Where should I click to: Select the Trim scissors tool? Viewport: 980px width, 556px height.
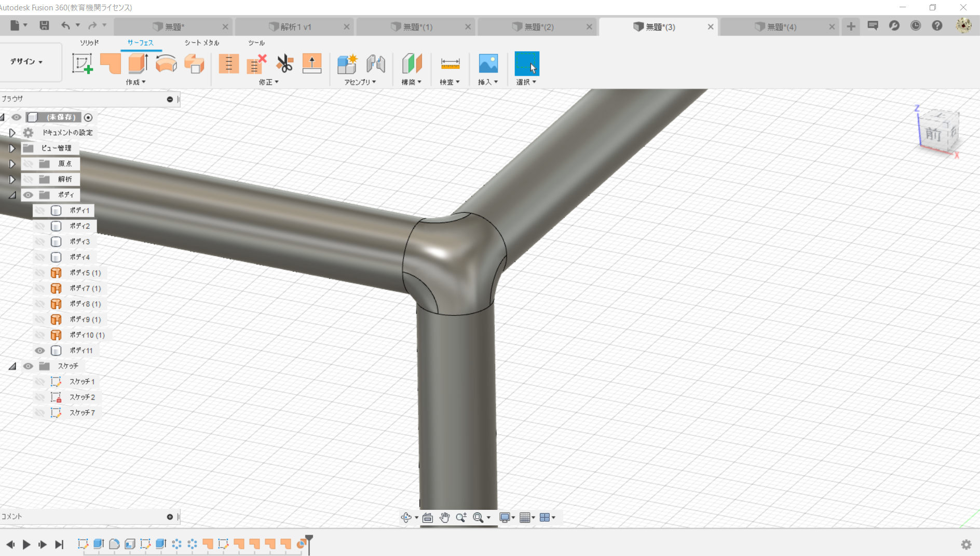(284, 64)
